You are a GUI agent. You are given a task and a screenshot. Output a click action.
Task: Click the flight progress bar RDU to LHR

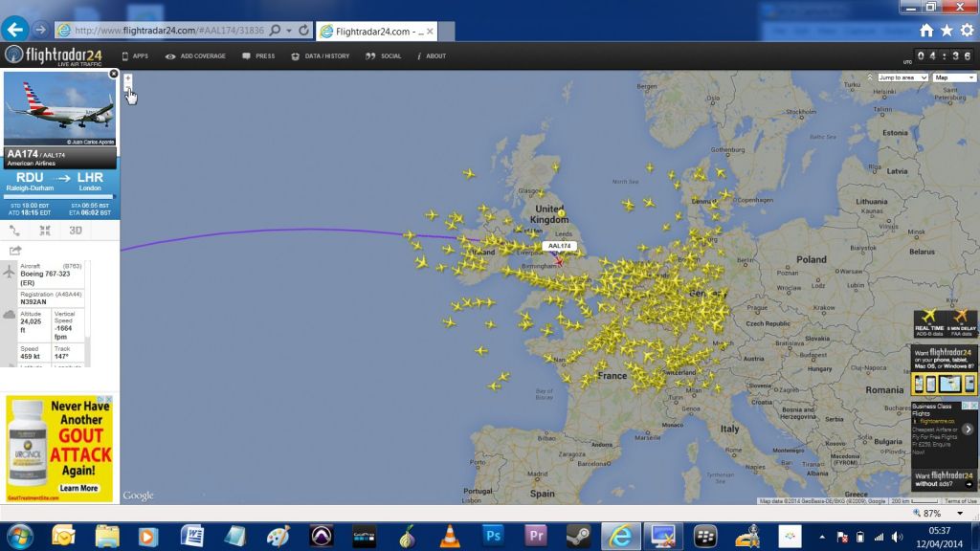point(59,197)
